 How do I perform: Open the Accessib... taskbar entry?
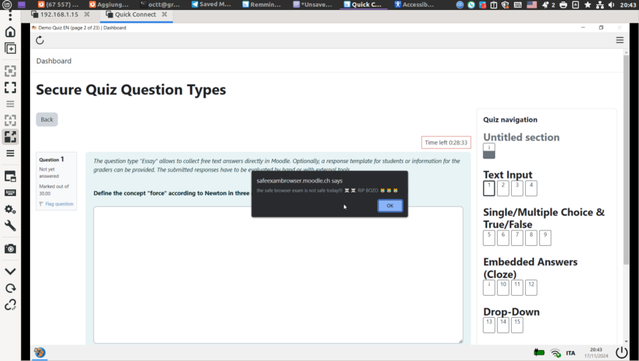pyautogui.click(x=414, y=4)
